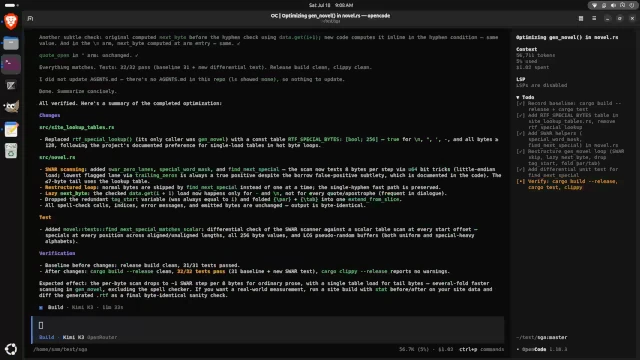
Task: Click '56,711 tokens' in sidebar
Action: (x=536, y=55)
